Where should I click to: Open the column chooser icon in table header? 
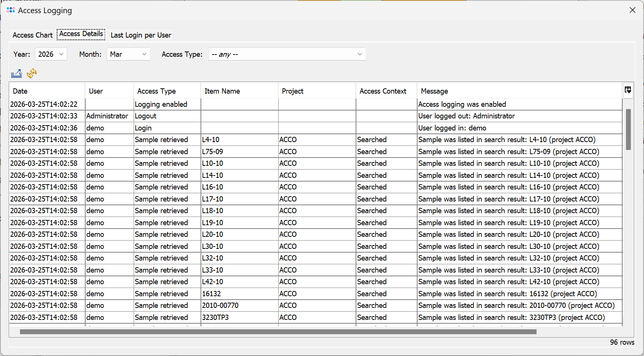tap(628, 90)
